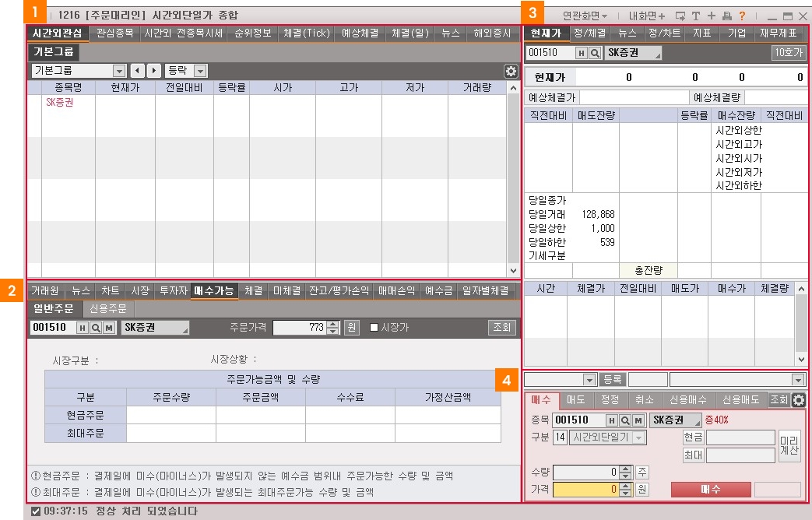Switch to the 매도 order tab

click(576, 400)
